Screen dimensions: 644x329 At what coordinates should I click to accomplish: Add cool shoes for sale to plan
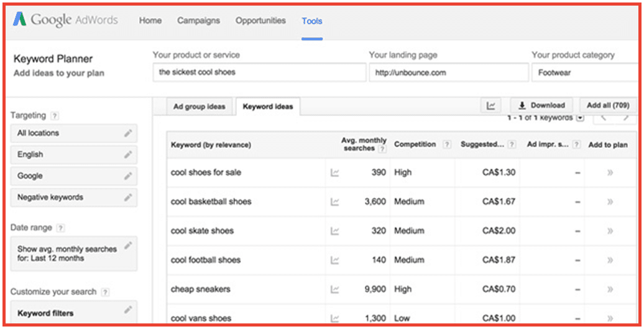coord(610,173)
